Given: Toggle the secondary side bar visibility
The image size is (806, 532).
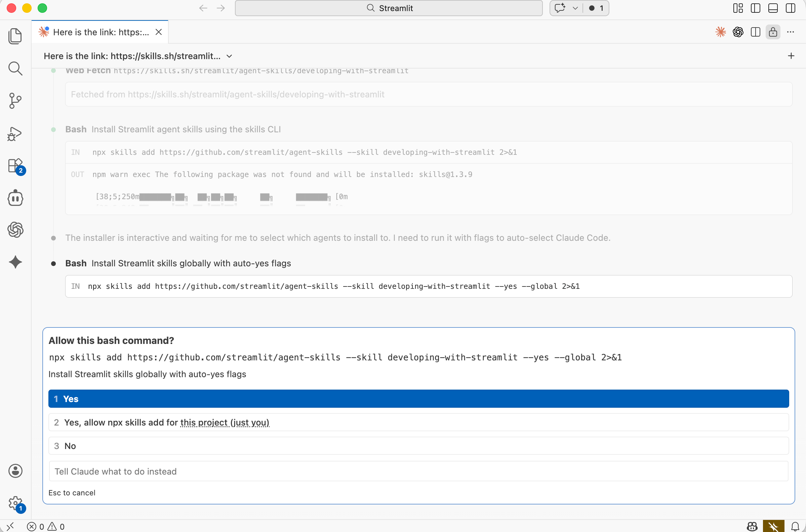Looking at the screenshot, I should (x=791, y=8).
